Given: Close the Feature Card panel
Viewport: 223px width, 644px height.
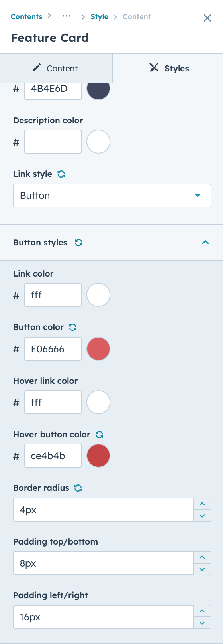Looking at the screenshot, I should pyautogui.click(x=207, y=18).
